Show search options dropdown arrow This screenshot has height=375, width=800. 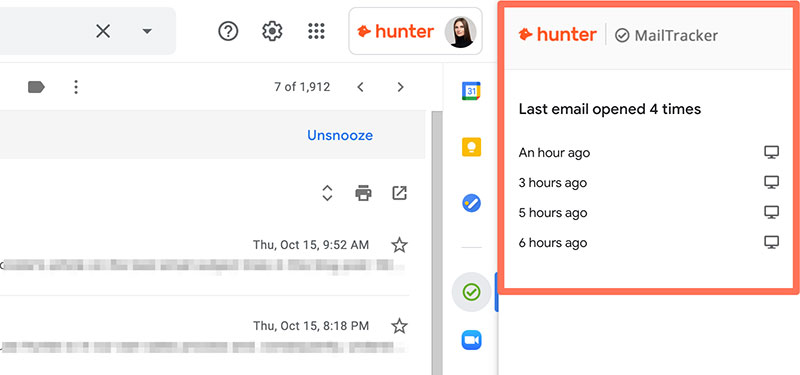[x=147, y=32]
